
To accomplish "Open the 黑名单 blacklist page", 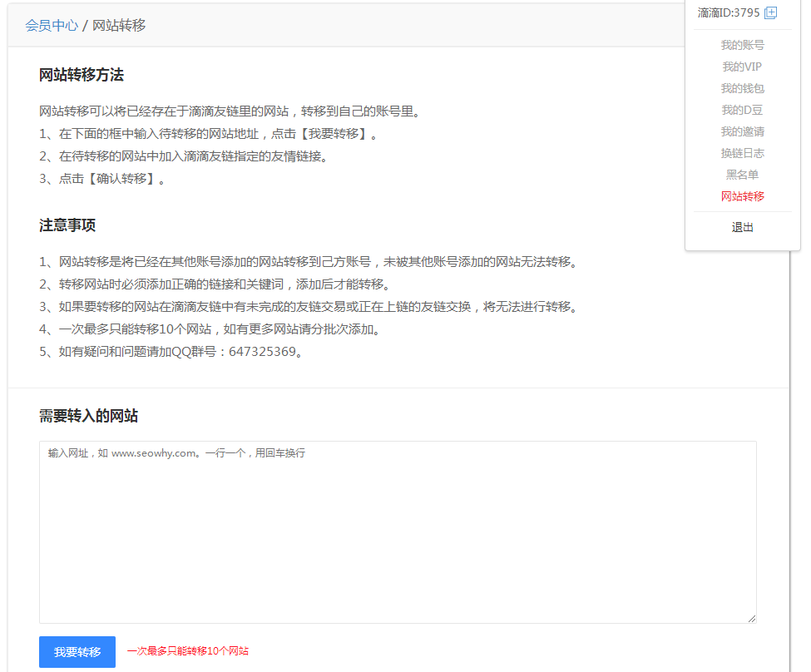I will (x=742, y=174).
